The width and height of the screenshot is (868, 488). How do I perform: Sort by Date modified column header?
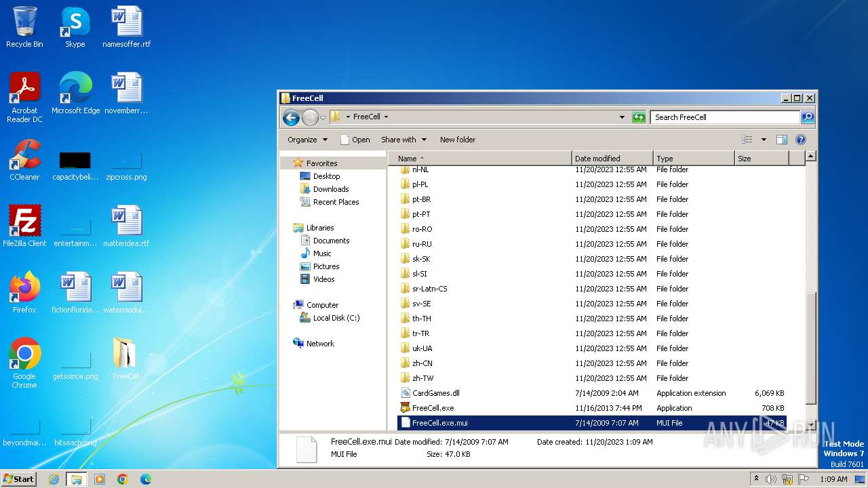tap(612, 159)
